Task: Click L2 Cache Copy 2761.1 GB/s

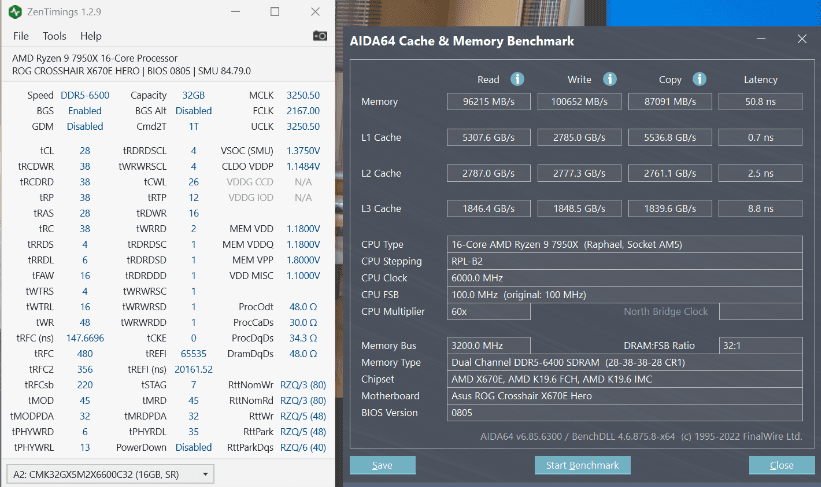Action: (670, 173)
